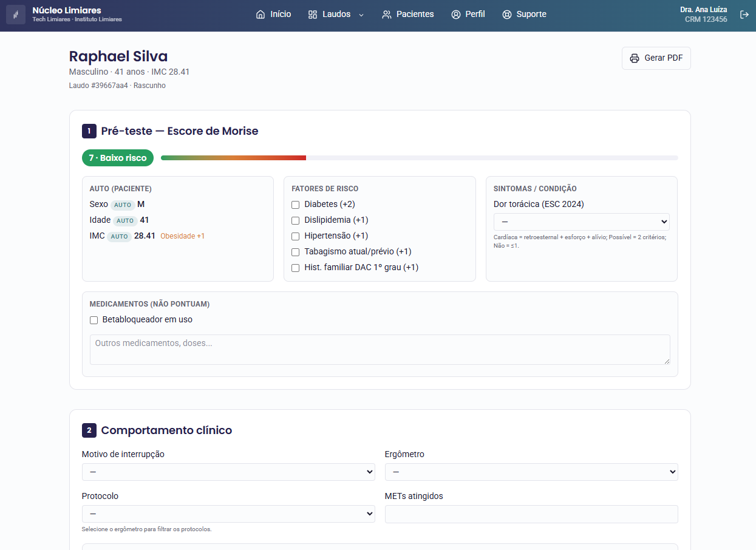
Task: Open the Laudos menu
Action: 336,14
